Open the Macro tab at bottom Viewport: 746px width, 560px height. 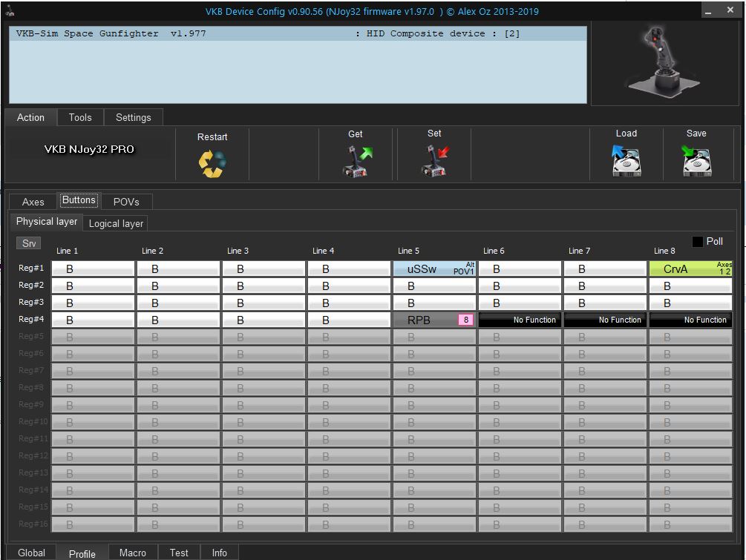[133, 553]
